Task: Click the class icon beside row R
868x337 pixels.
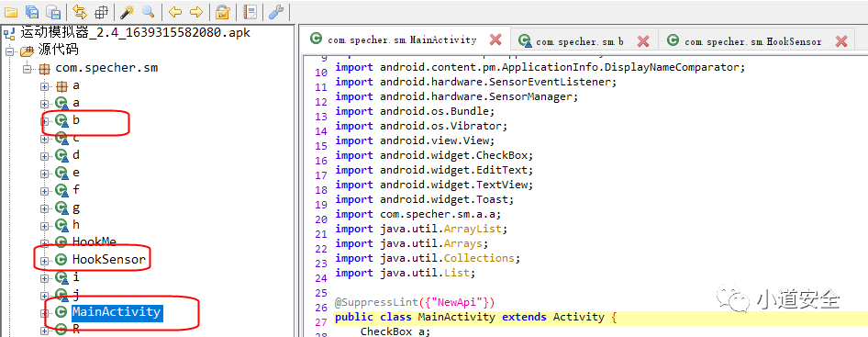Action: (x=61, y=329)
